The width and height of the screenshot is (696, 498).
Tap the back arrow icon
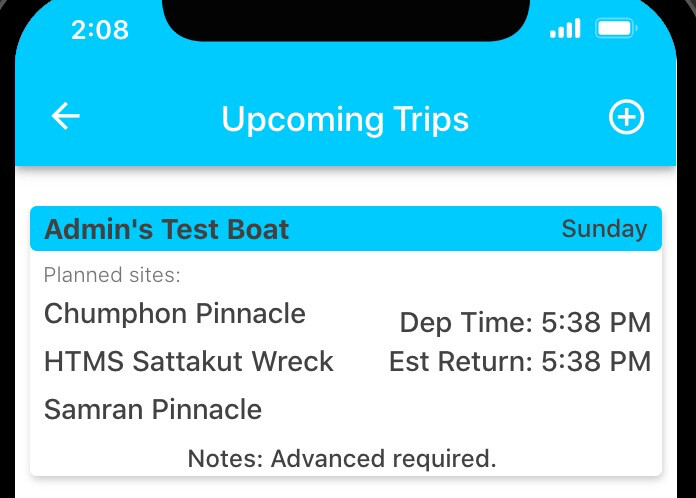pyautogui.click(x=66, y=117)
